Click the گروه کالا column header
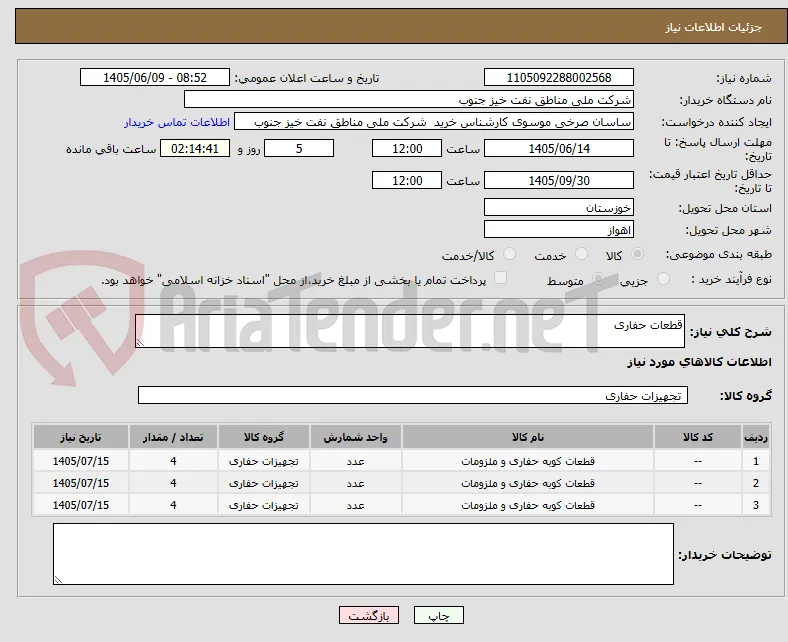This screenshot has height=642, width=788. click(x=264, y=437)
